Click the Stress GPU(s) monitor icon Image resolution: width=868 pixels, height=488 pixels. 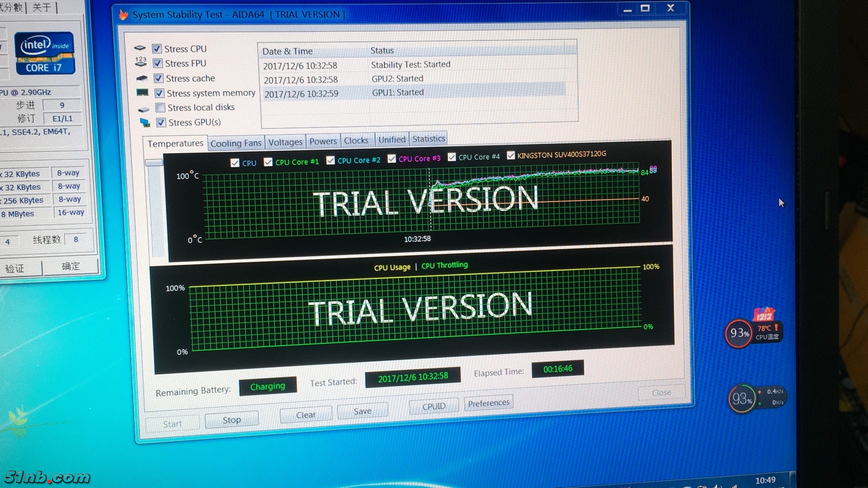click(x=145, y=122)
